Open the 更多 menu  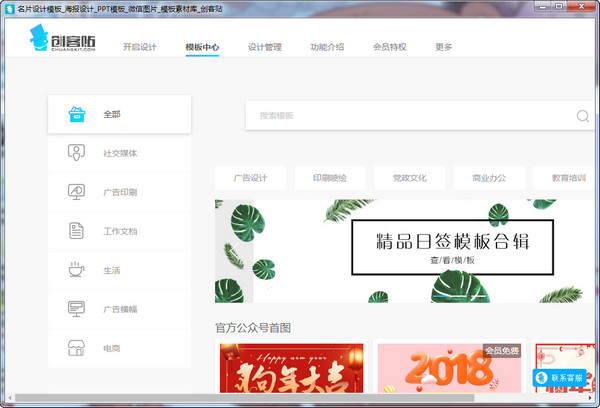click(443, 47)
